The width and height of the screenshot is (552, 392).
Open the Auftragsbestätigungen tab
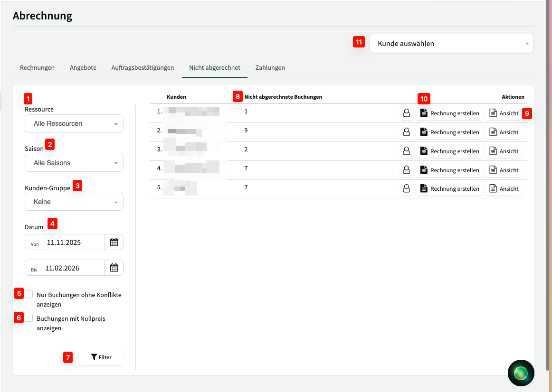click(143, 67)
